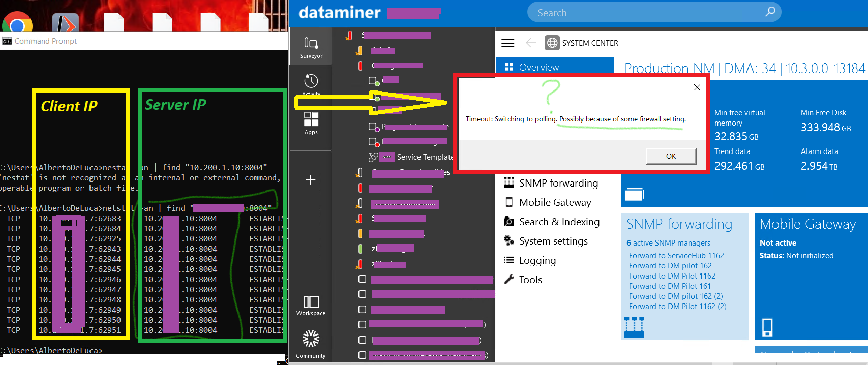Click the 333.948 GB Min Free Disk value
Image resolution: width=868 pixels, height=365 pixels.
826,128
